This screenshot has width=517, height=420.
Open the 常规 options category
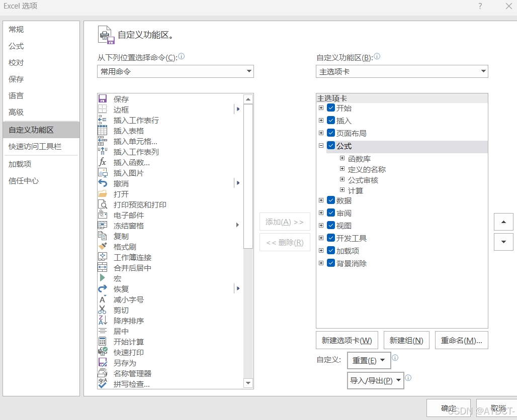coord(41,29)
